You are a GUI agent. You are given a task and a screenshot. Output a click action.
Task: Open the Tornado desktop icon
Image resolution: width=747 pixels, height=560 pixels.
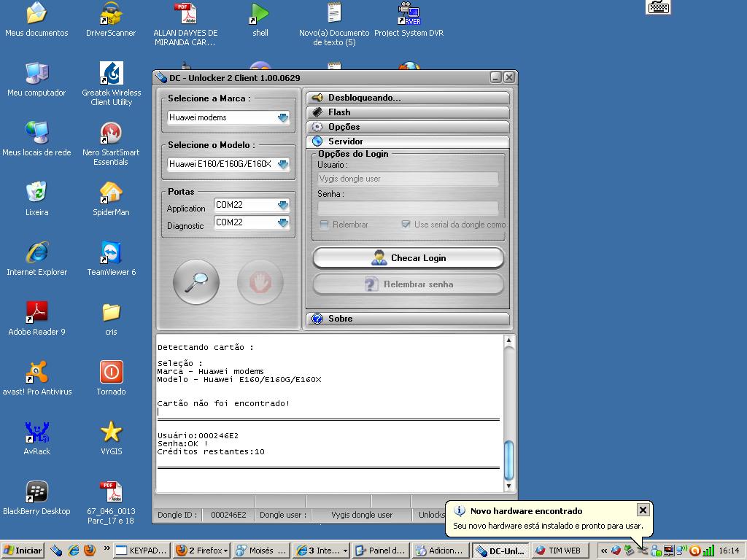pos(111,373)
